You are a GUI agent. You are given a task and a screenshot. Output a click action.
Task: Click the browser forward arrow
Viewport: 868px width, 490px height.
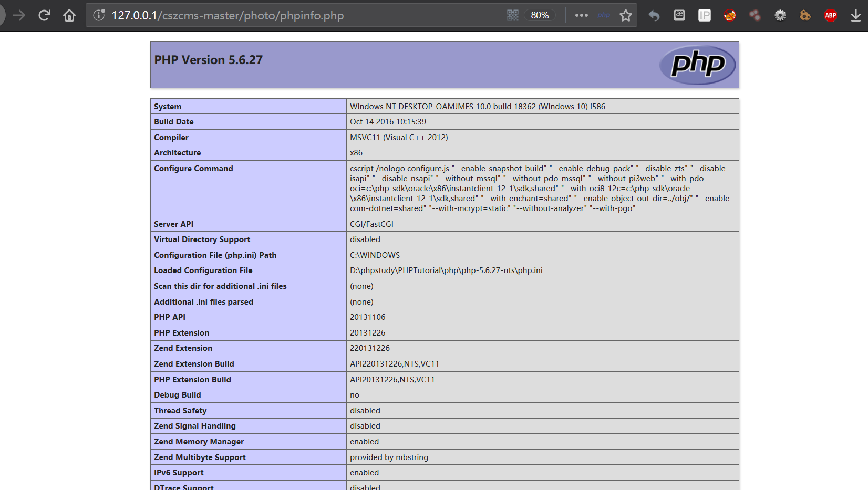[19, 16]
